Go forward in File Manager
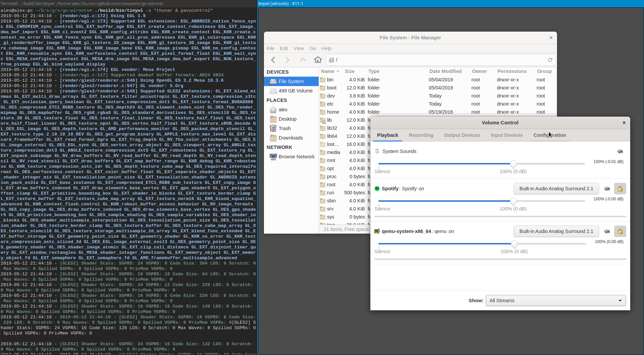 coord(287,60)
